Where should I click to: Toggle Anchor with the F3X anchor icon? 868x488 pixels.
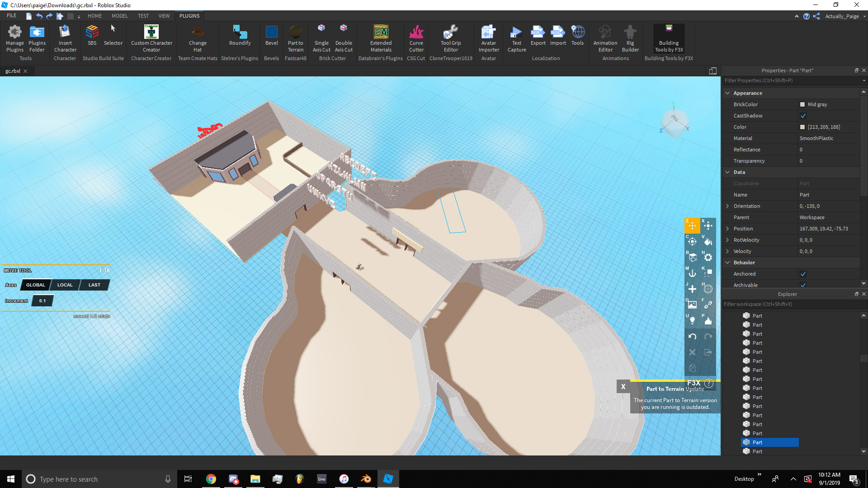pos(692,273)
